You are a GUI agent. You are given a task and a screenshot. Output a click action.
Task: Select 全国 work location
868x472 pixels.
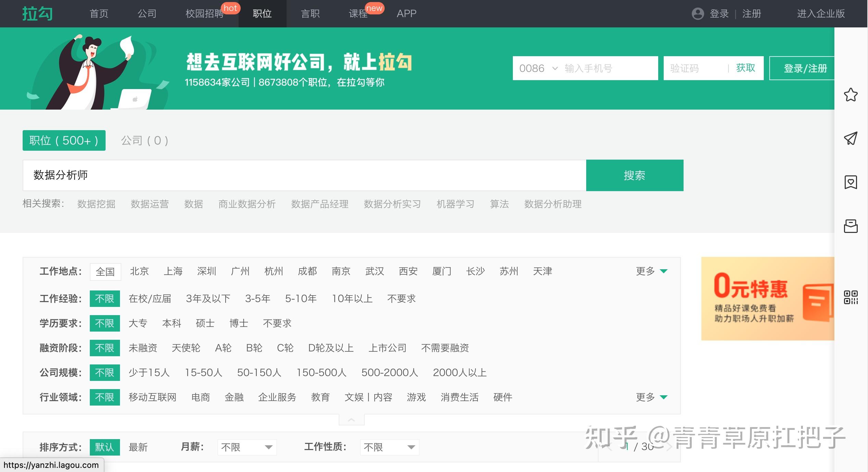(105, 272)
